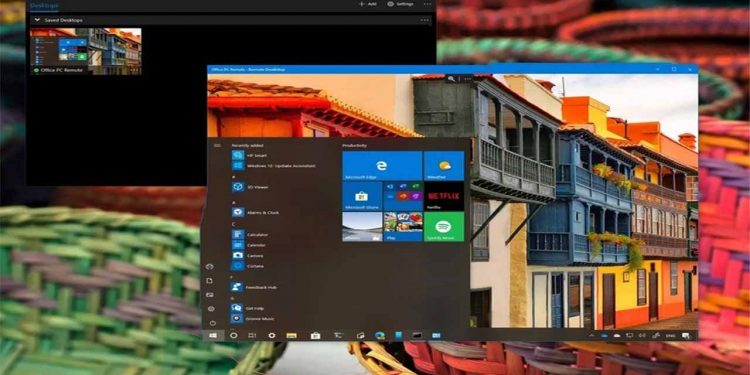Open the Microsoft Edge tile

pyautogui.click(x=382, y=165)
